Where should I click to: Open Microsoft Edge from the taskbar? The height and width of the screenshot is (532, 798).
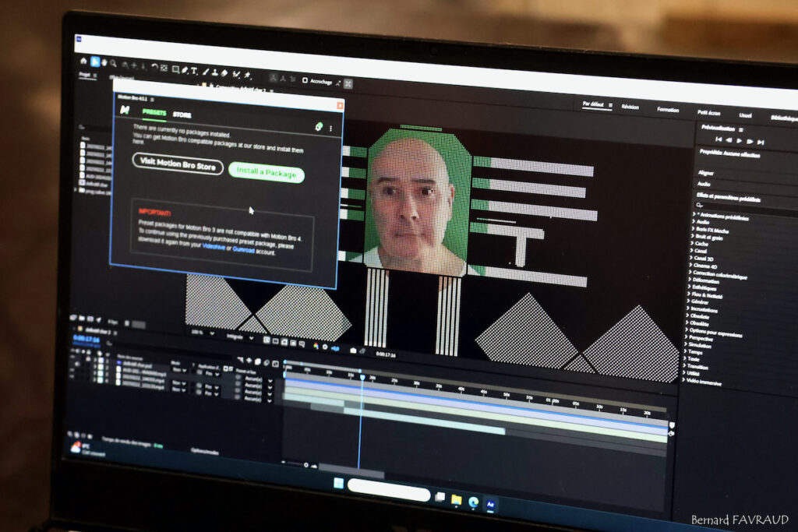click(474, 502)
